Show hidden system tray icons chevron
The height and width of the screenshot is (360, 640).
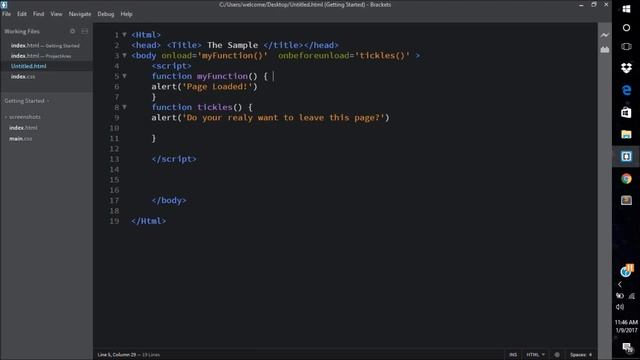(620, 284)
